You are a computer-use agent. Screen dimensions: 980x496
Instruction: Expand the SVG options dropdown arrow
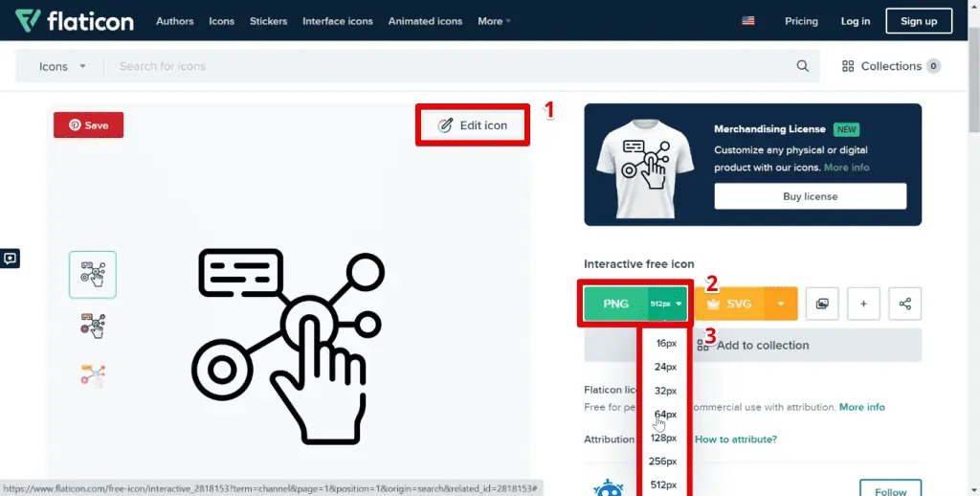point(781,304)
